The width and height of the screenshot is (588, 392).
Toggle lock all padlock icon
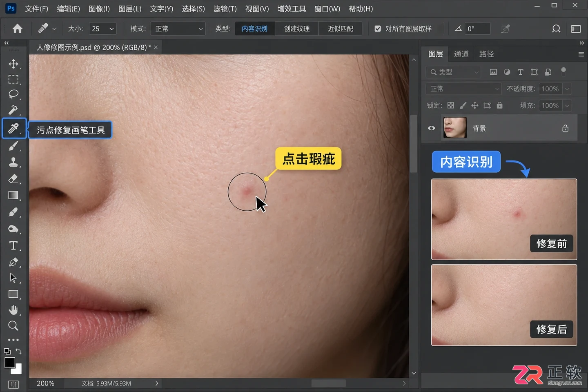click(499, 105)
